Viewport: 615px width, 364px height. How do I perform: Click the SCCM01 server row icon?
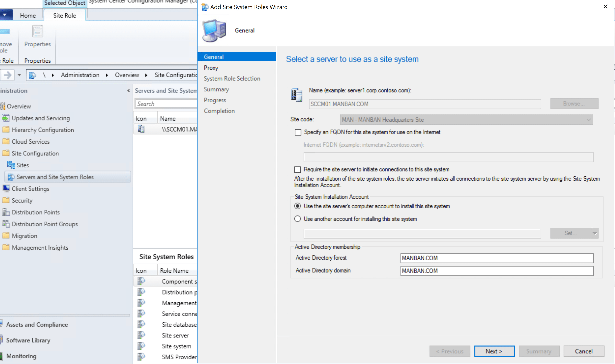click(141, 129)
